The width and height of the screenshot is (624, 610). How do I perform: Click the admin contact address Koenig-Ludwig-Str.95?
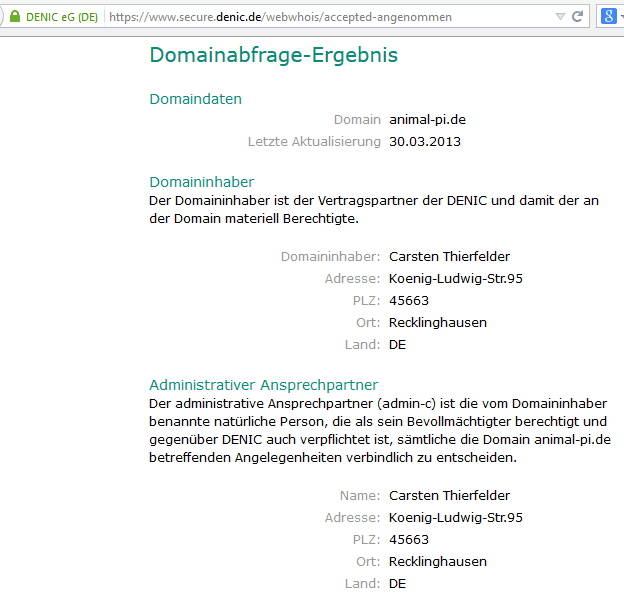coord(456,518)
